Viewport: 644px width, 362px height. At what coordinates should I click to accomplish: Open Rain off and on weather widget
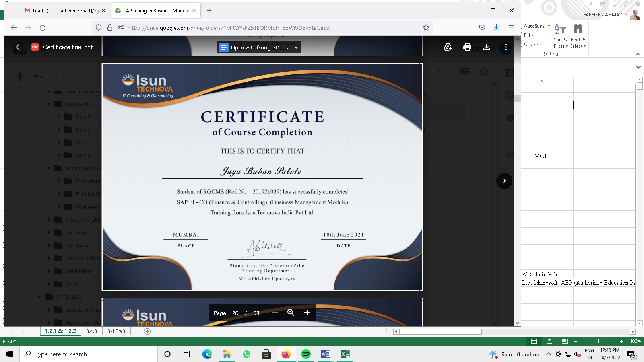pyautogui.click(x=514, y=354)
